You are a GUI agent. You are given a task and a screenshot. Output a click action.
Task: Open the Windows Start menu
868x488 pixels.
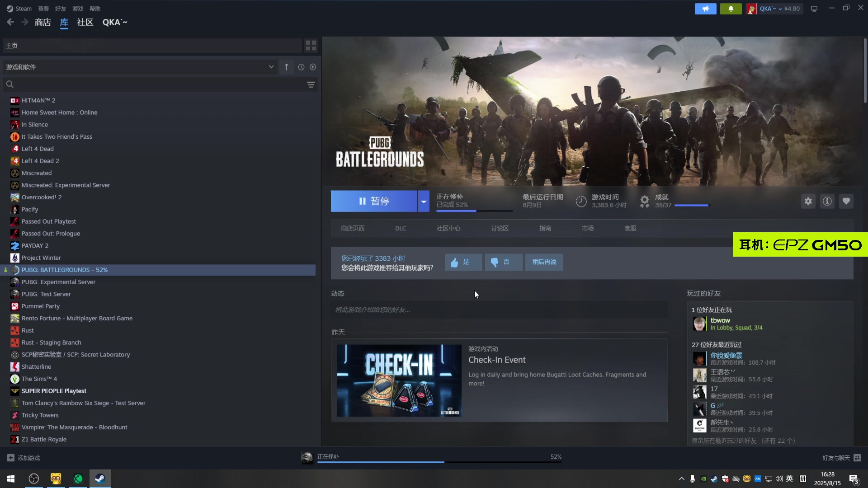(11, 479)
